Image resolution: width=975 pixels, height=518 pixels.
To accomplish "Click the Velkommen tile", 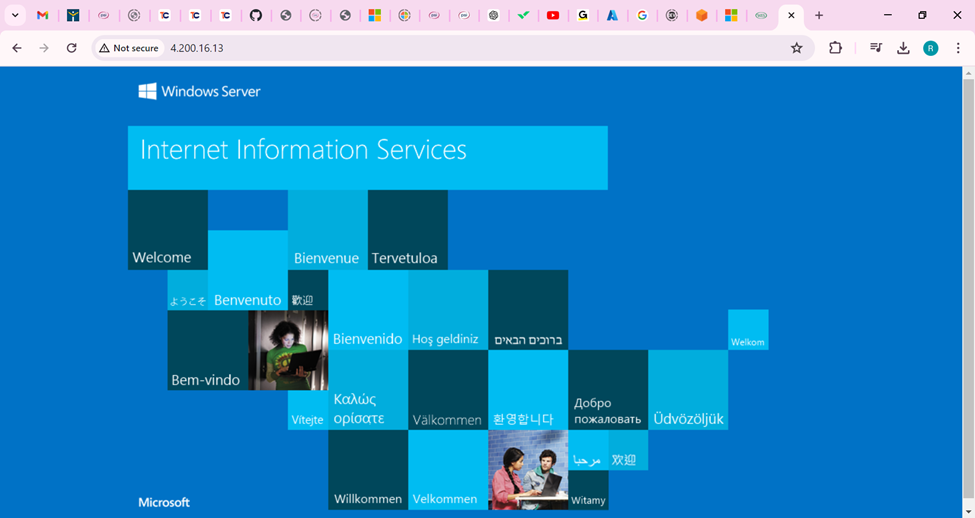I will pyautogui.click(x=448, y=469).
